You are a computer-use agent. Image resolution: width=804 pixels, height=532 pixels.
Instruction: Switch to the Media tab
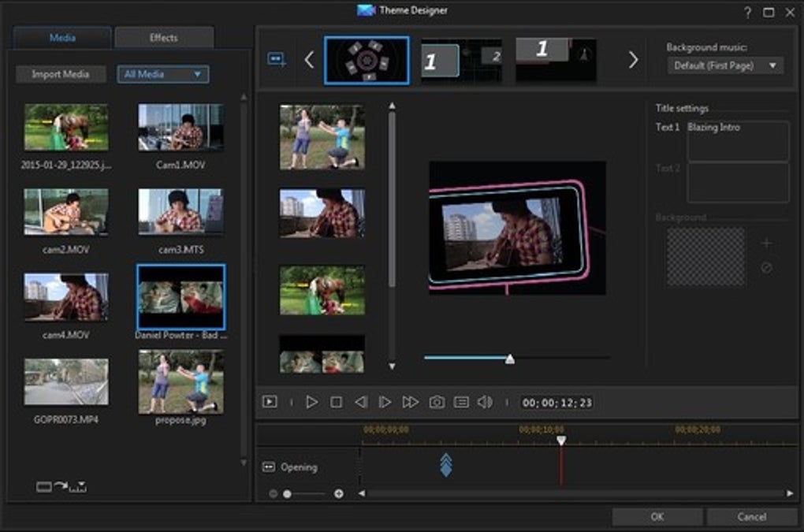click(x=62, y=38)
